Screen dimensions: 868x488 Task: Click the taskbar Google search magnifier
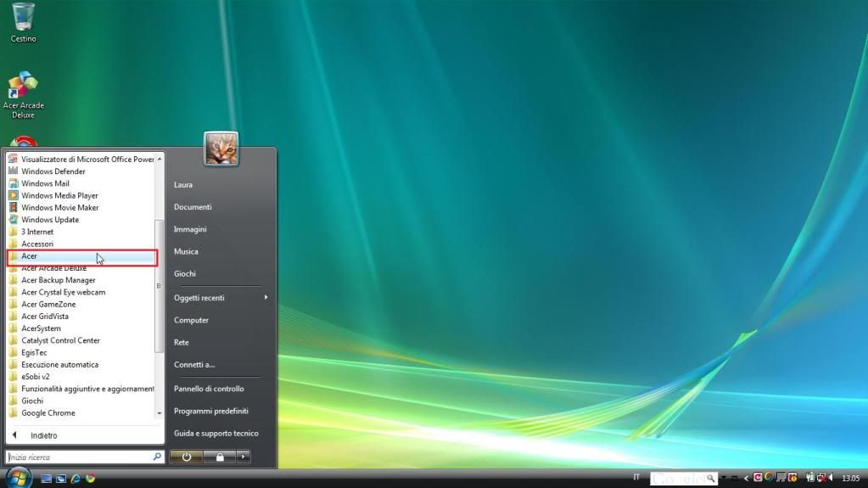711,478
